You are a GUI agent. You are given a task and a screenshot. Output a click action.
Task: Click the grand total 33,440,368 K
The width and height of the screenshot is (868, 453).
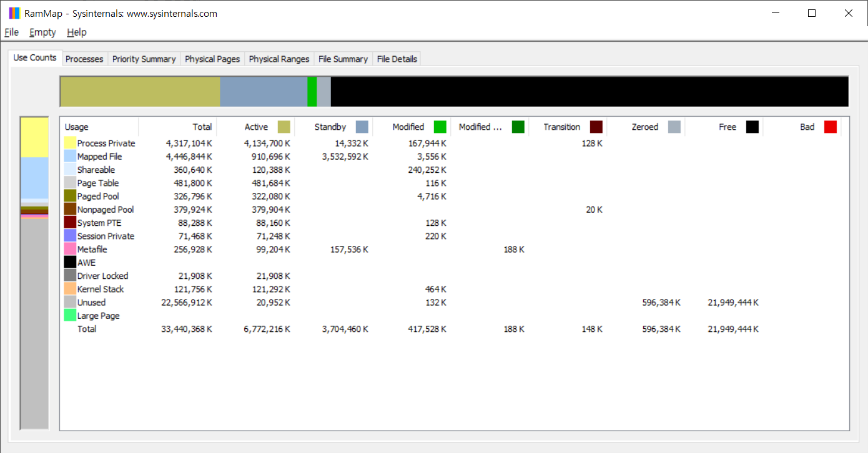[x=187, y=328]
